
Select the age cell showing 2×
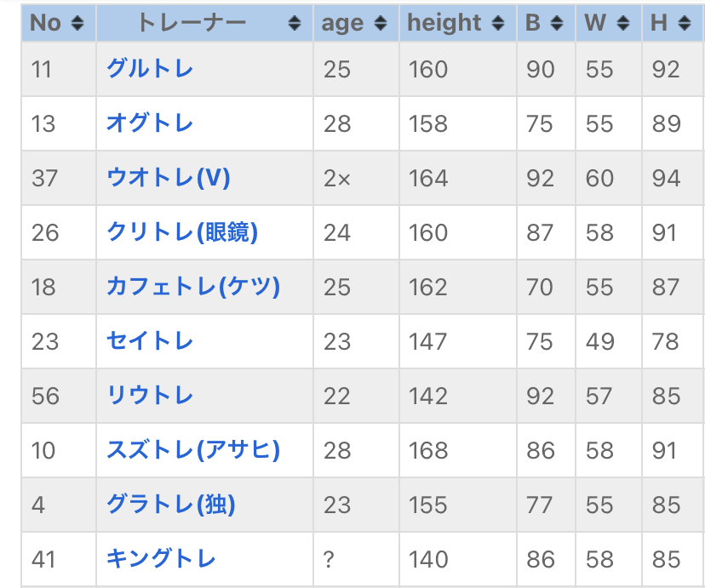[336, 178]
